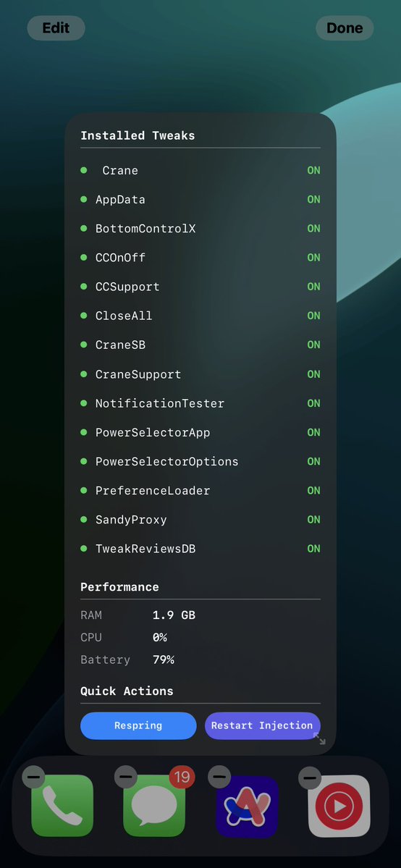The height and width of the screenshot is (868, 401).
Task: Click the green status dot beside CCOnOff
Action: coord(84,258)
